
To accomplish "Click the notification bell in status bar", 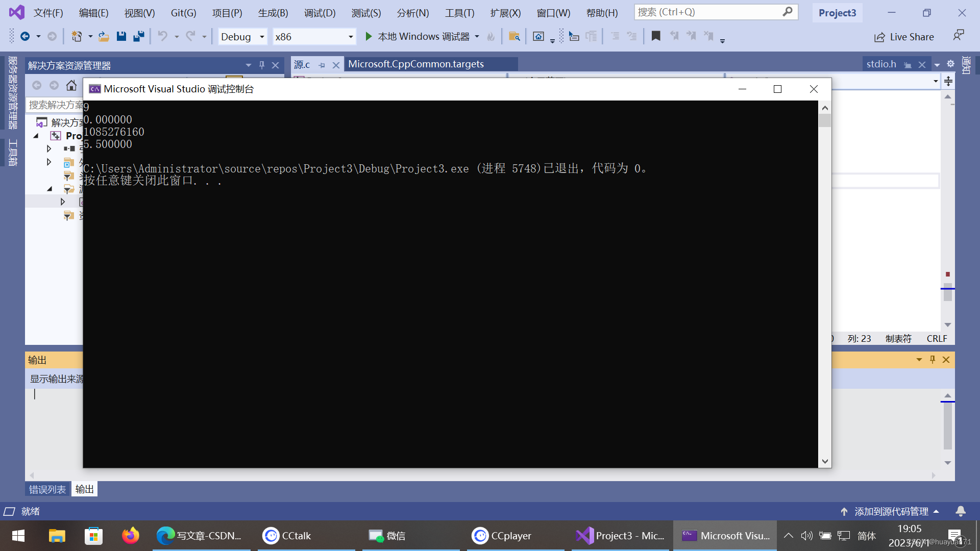I will (x=960, y=511).
